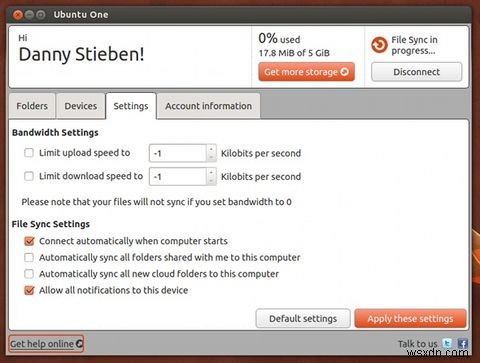The width and height of the screenshot is (480, 363).
Task: Decrease upload speed limit with down arrow
Action: (x=211, y=157)
